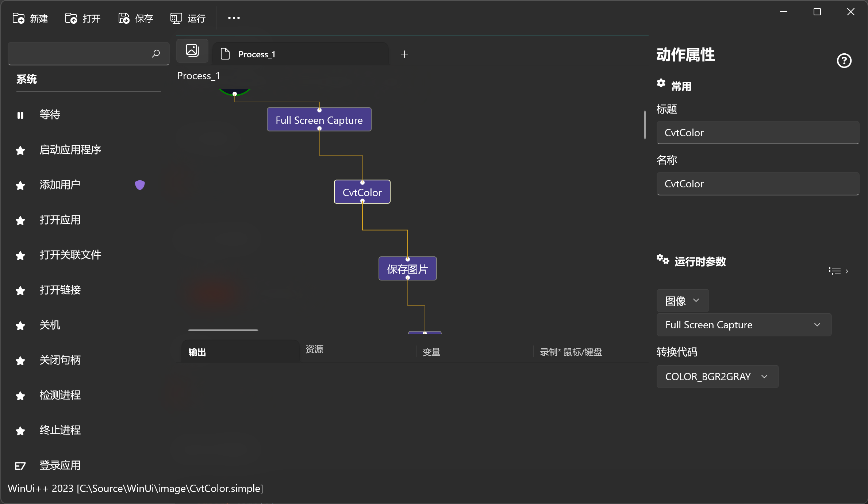Click the search magnifier icon
Viewport: 868px width, 504px height.
[x=156, y=54]
